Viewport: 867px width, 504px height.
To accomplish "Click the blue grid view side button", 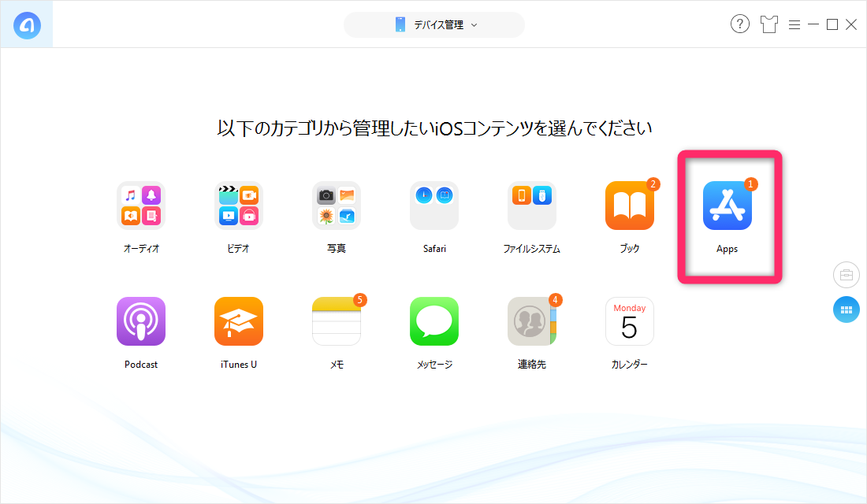I will point(846,309).
